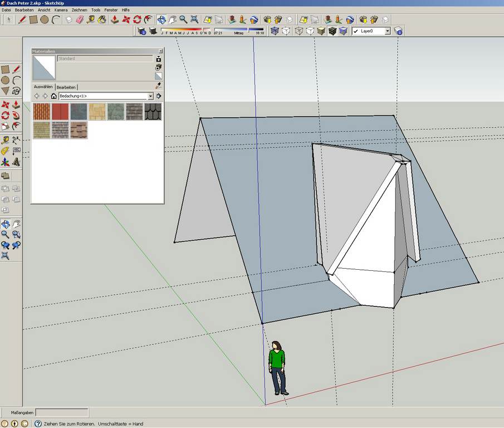This screenshot has height=428, width=504.
Task: Click the month shadow date slider
Action: coord(186,31)
